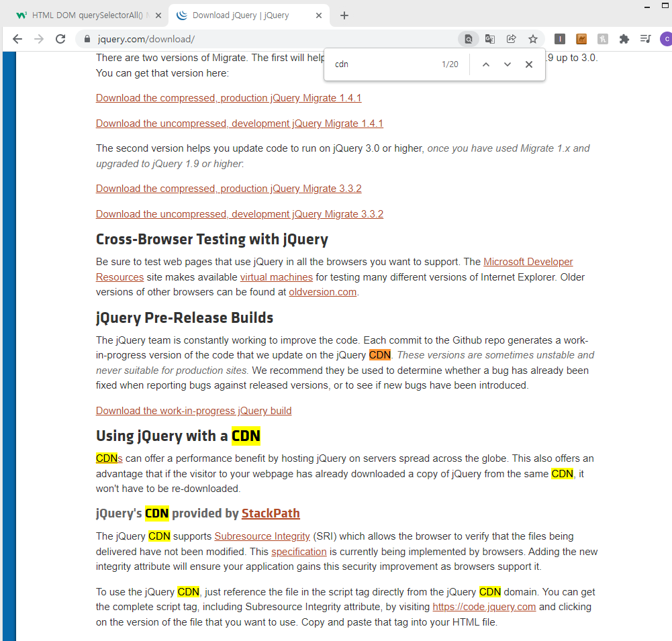Open the media control icon

(645, 39)
